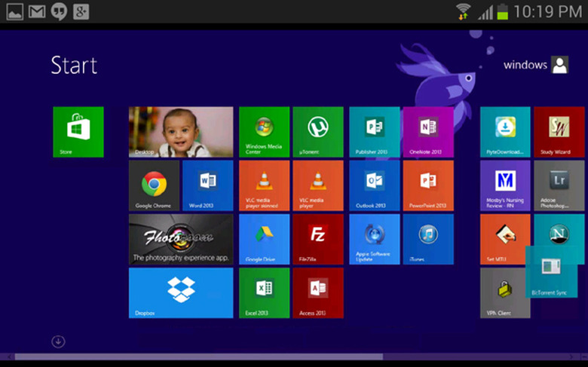Open the Dropbox tile
This screenshot has width=588, height=367.
tap(181, 293)
